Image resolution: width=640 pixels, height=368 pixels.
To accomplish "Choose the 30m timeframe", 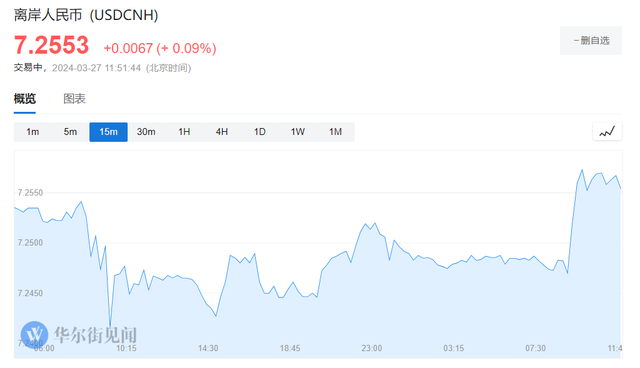I will [146, 132].
